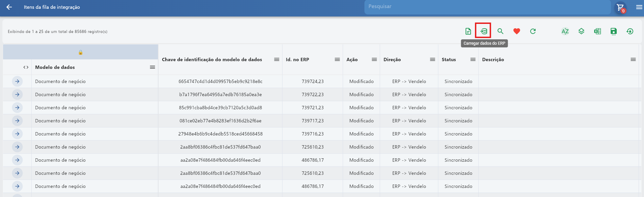The height and width of the screenshot is (197, 644).
Task: Open Status column options menu
Action: coord(473,60)
